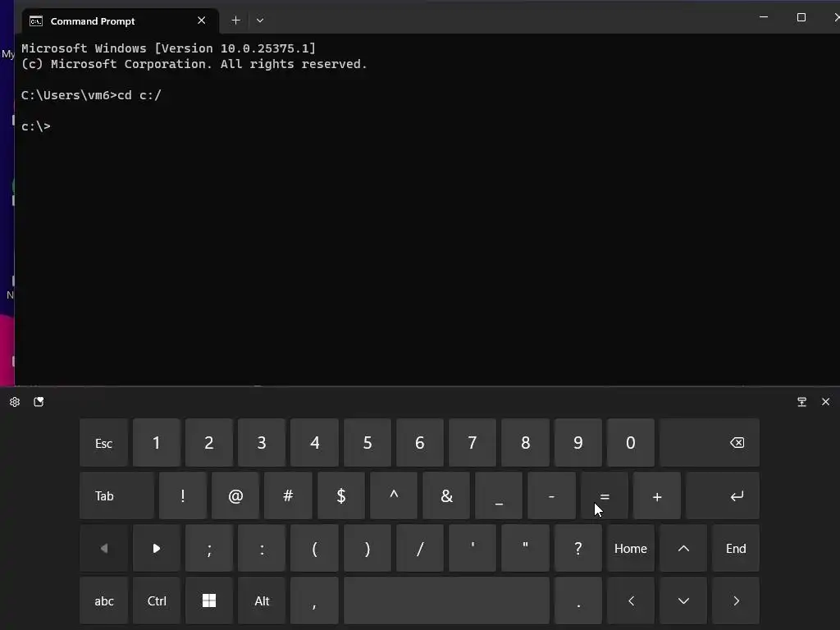This screenshot has width=840, height=630.
Task: Click the Microsoft Windows version text line
Action: pos(168,48)
